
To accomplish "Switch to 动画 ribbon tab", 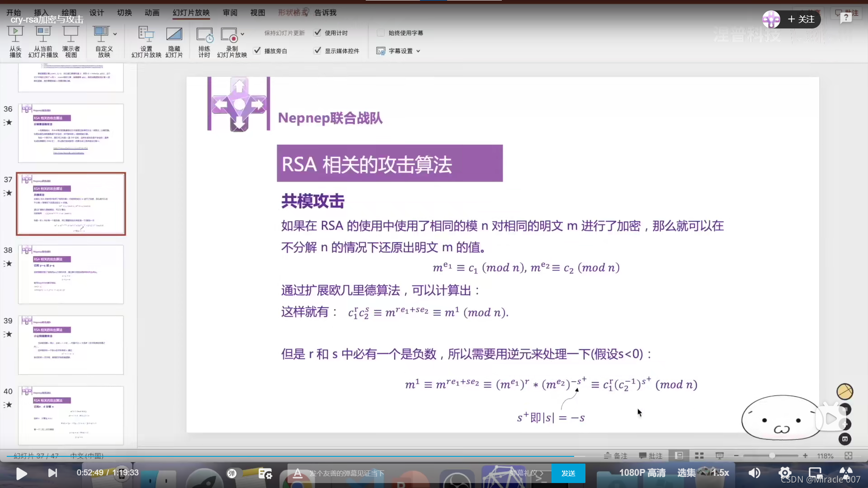I will [152, 13].
